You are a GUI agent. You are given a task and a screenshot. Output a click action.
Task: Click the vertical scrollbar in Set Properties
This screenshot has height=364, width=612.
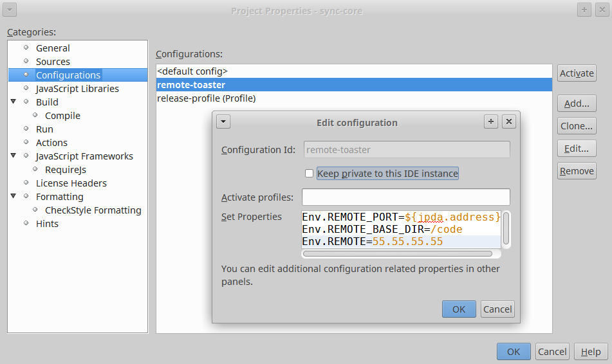[506, 228]
